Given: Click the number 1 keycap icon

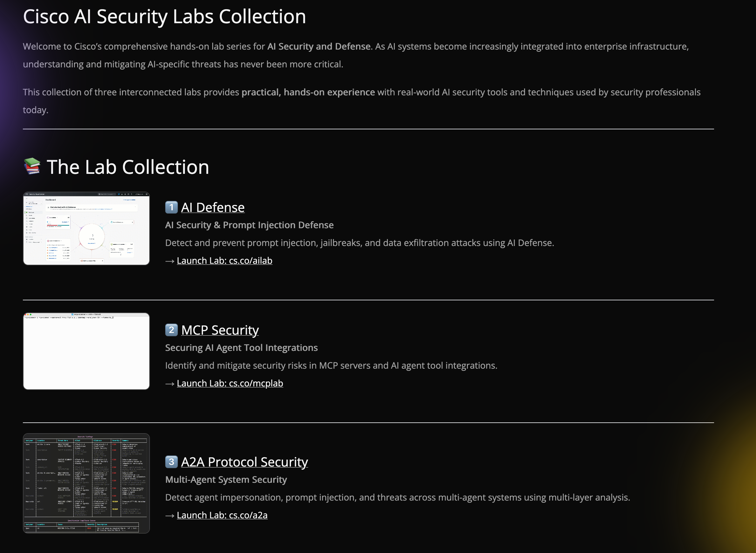Looking at the screenshot, I should tap(171, 207).
